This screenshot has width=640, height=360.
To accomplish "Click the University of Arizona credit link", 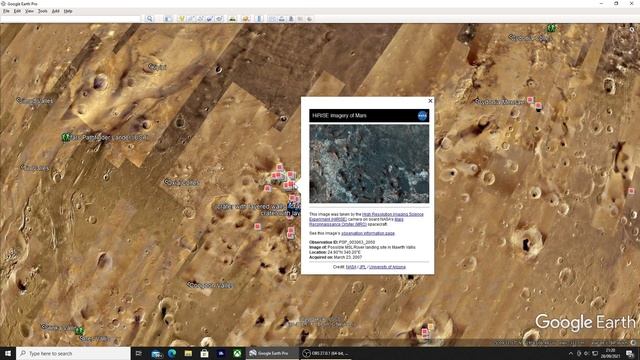I will point(387,267).
